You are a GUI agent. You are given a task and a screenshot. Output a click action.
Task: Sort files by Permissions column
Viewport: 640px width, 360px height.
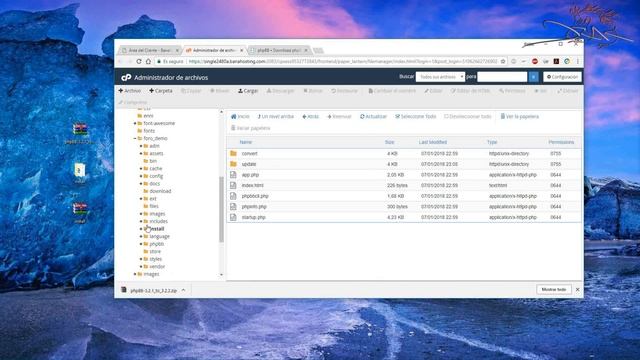point(561,142)
